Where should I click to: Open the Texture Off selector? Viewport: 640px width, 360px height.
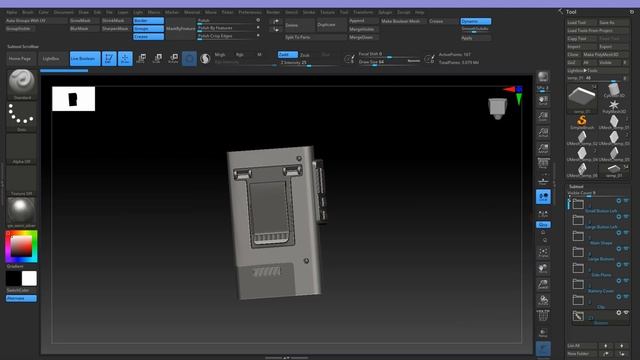[x=22, y=181]
